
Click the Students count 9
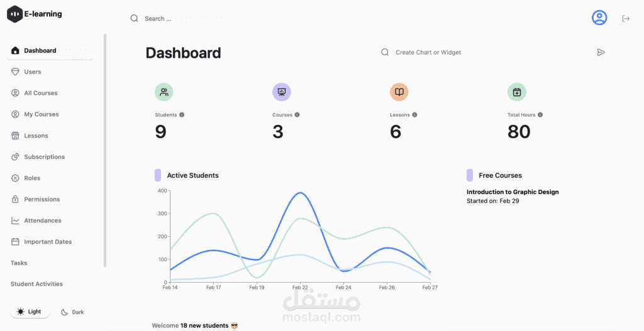click(x=160, y=132)
